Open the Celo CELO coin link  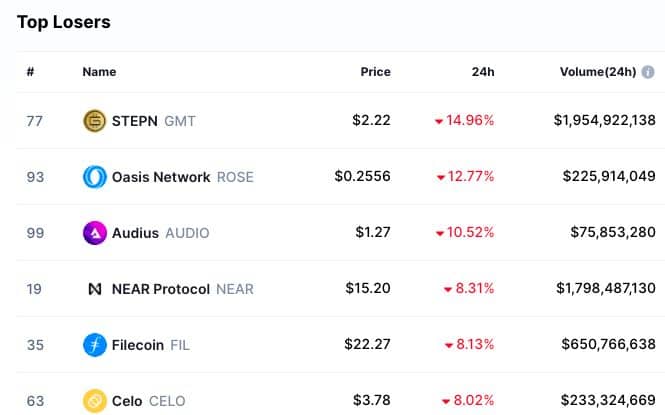(148, 401)
